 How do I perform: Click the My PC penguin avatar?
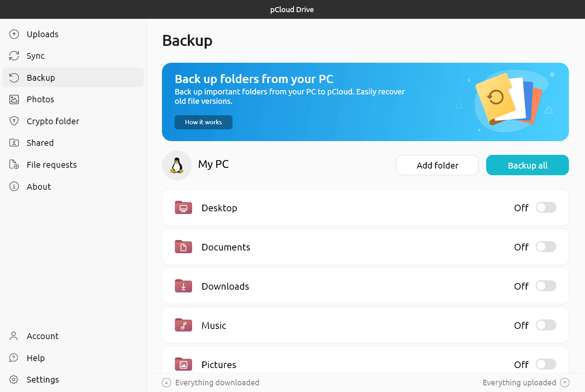pos(177,165)
